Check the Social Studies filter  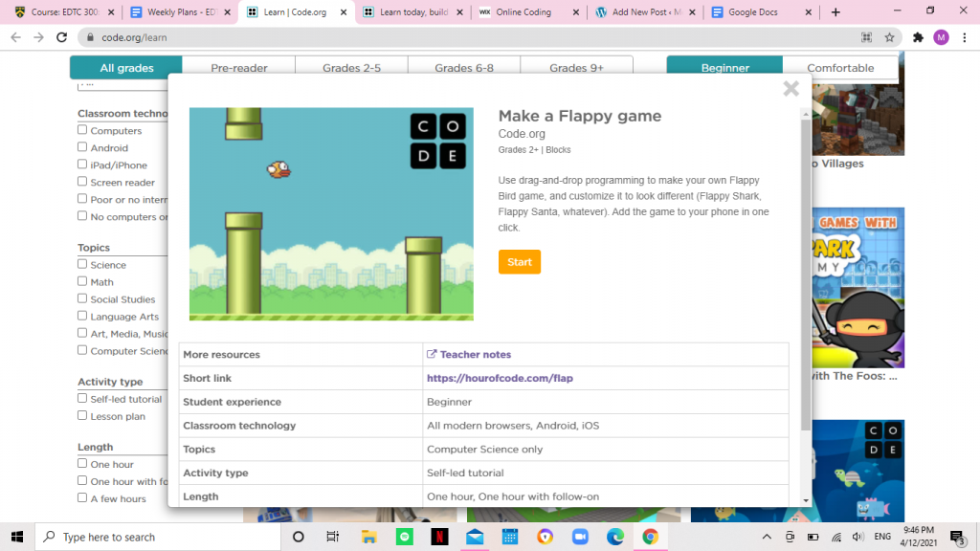pos(82,298)
